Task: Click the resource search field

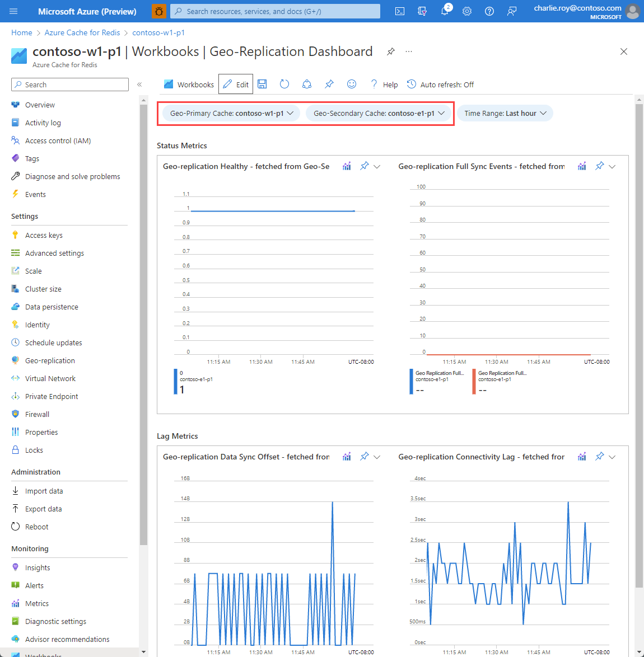Action: (x=275, y=11)
